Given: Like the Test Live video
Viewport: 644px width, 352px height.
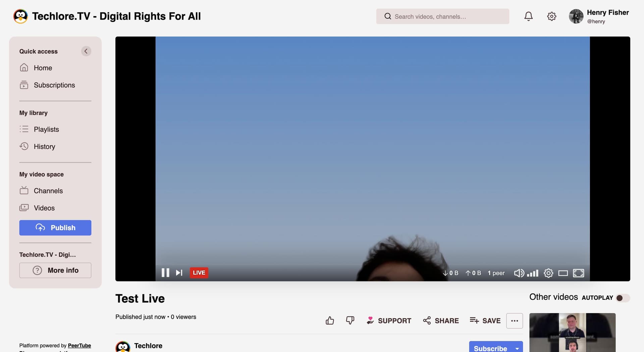Looking at the screenshot, I should pos(330,321).
